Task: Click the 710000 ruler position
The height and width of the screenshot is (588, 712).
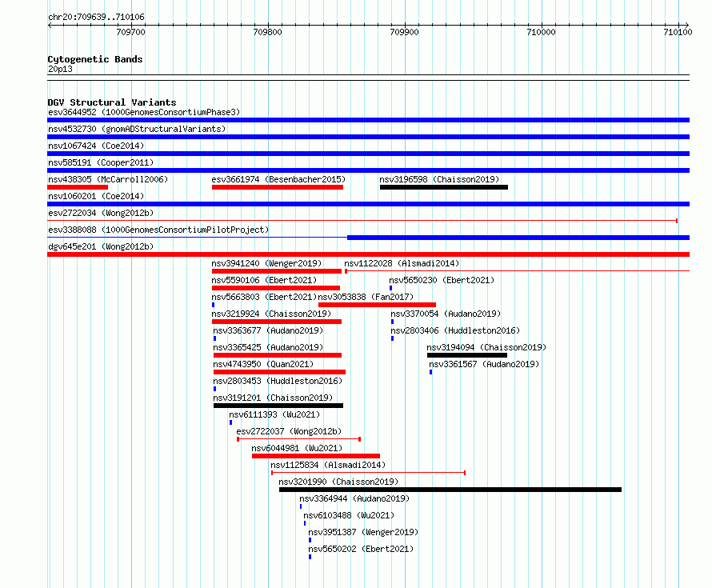Action: click(x=541, y=32)
